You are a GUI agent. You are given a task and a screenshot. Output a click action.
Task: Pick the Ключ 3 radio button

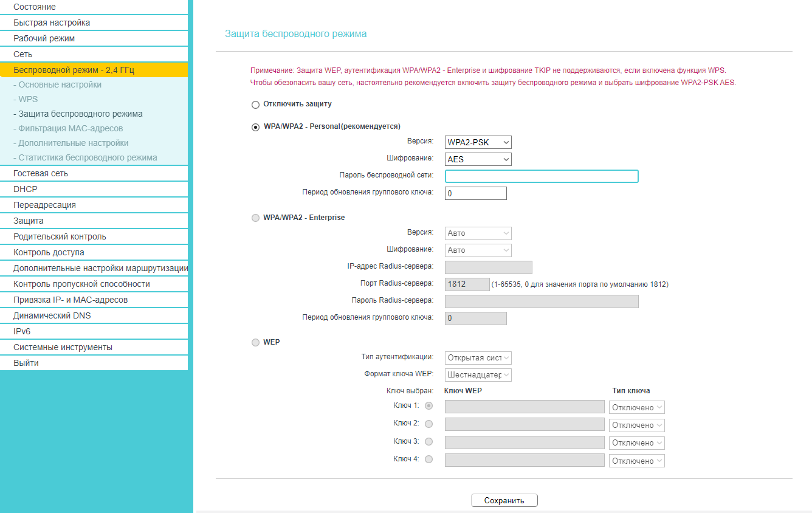coord(429,441)
